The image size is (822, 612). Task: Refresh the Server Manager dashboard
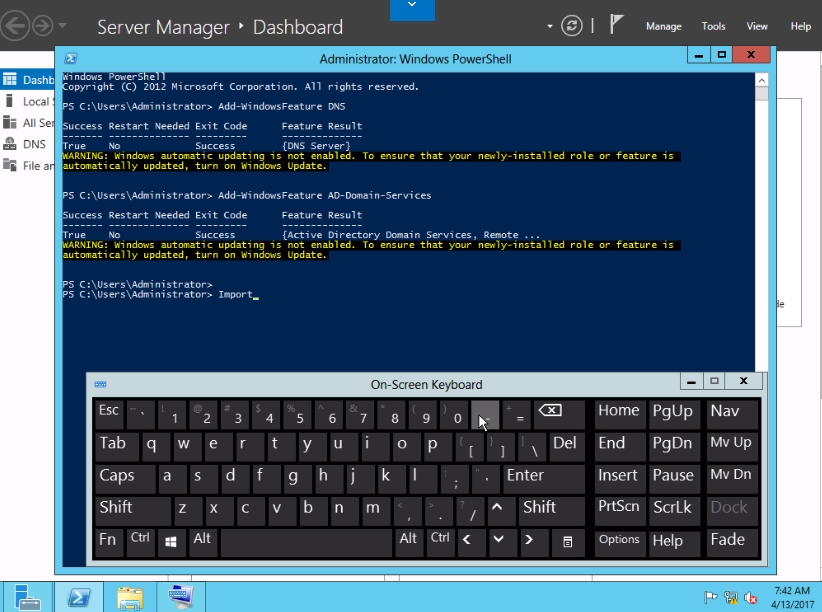pyautogui.click(x=571, y=26)
